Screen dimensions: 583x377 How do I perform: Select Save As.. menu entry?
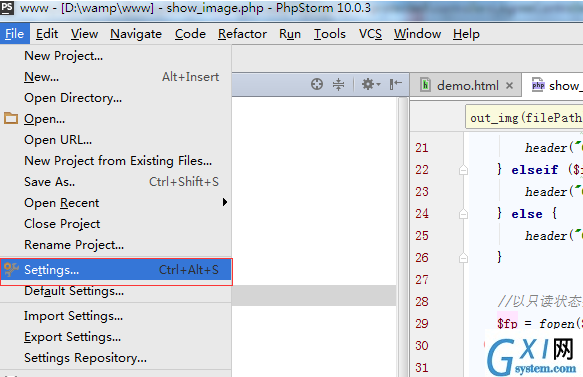116,182
